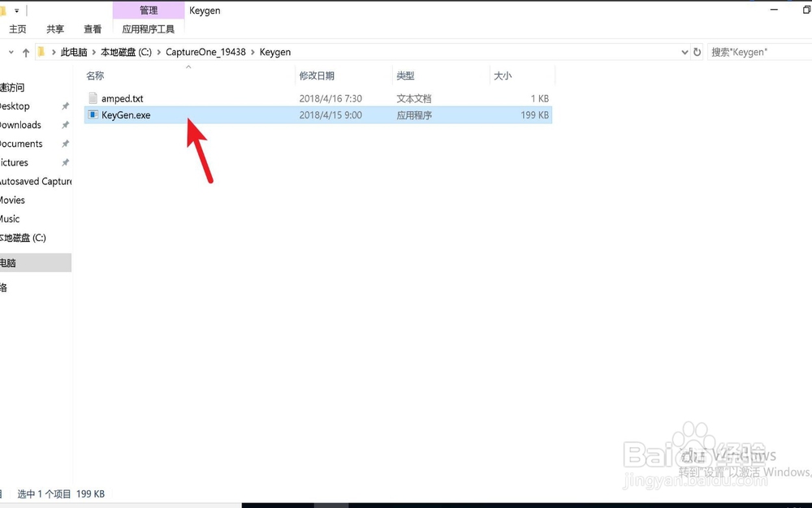The width and height of the screenshot is (812, 508).
Task: Click the KeyGen.exe application icon
Action: coord(93,115)
